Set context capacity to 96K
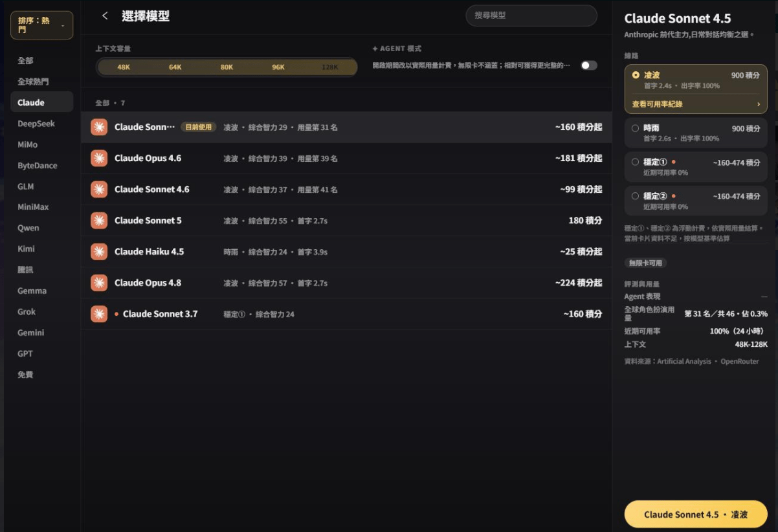This screenshot has width=778, height=532. pos(278,67)
